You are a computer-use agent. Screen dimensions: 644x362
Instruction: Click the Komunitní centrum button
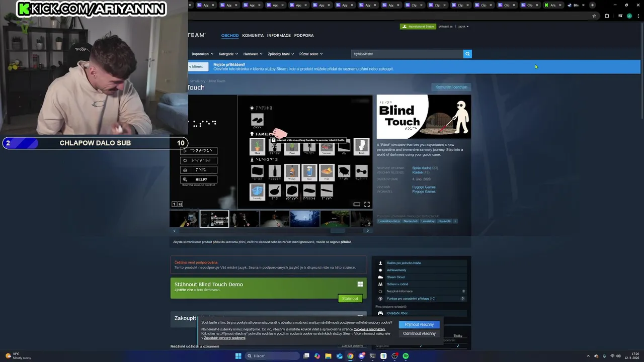coord(451,87)
